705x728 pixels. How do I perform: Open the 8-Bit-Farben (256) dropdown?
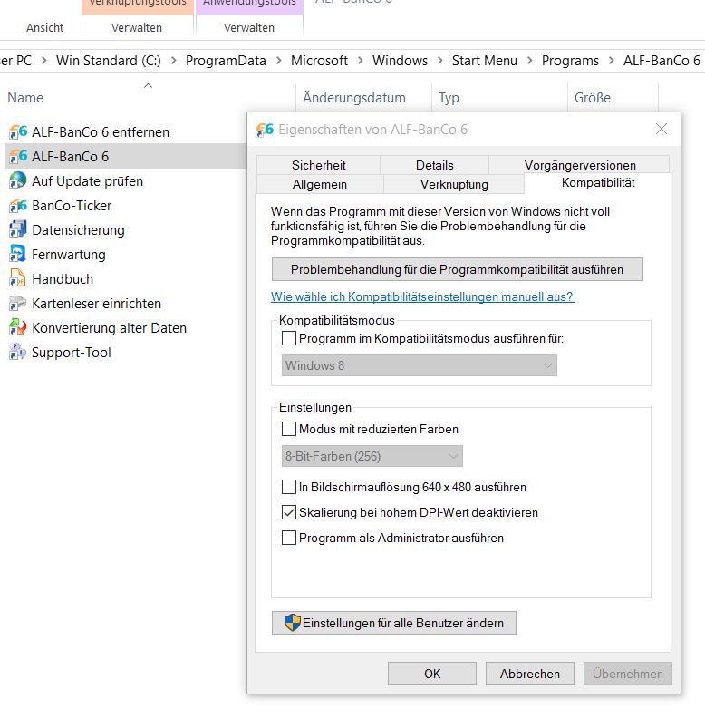[x=372, y=456]
